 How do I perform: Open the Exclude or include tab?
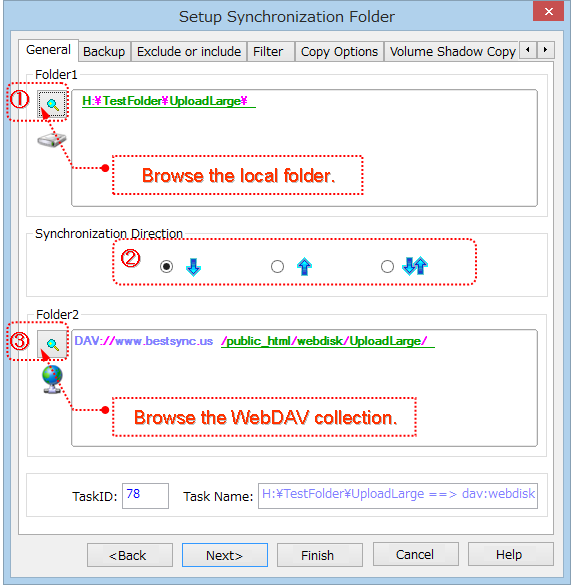coord(189,51)
